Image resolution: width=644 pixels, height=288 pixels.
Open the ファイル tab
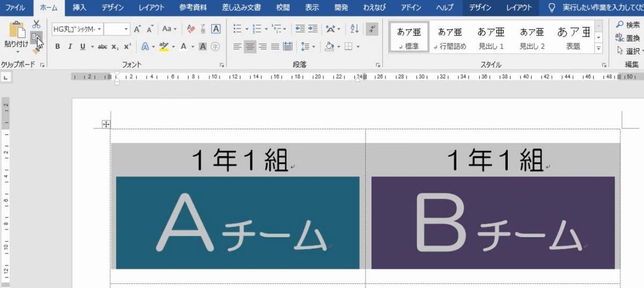[16, 8]
